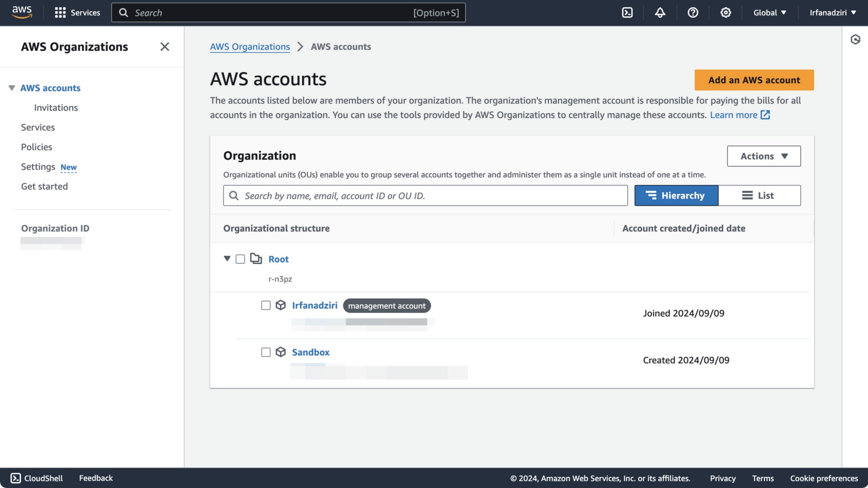The image size is (868, 488).
Task: Open the Actions dropdown
Action: pos(763,156)
